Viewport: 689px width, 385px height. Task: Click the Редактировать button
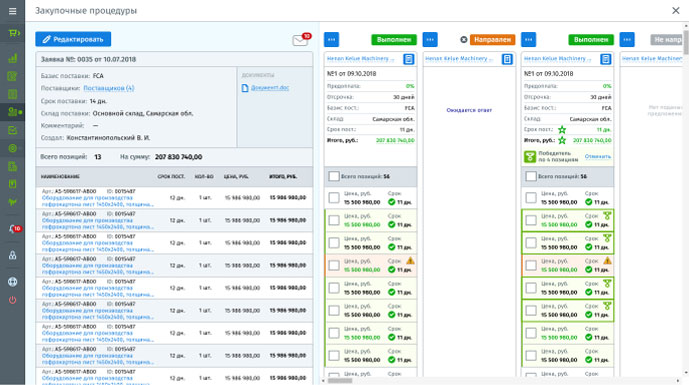[73, 39]
